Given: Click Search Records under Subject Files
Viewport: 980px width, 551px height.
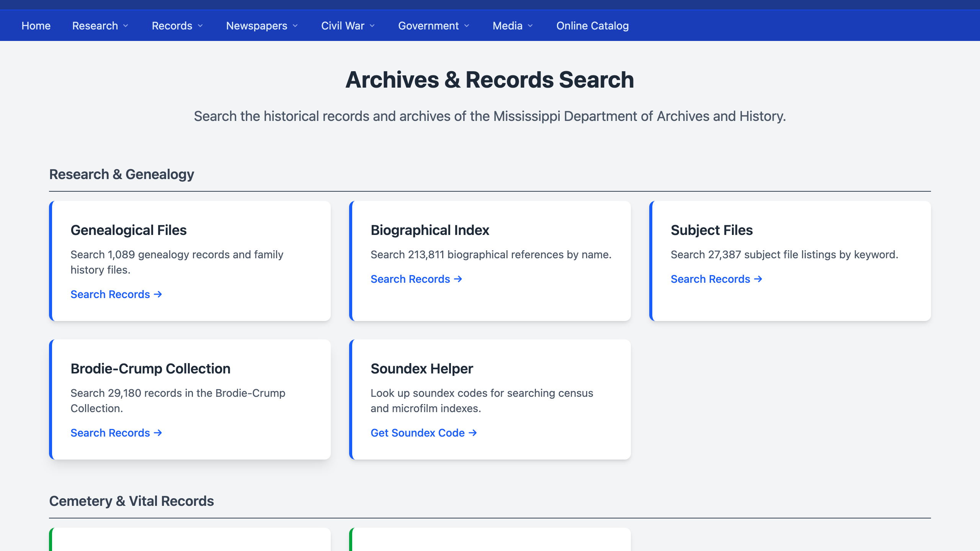Looking at the screenshot, I should pos(710,279).
